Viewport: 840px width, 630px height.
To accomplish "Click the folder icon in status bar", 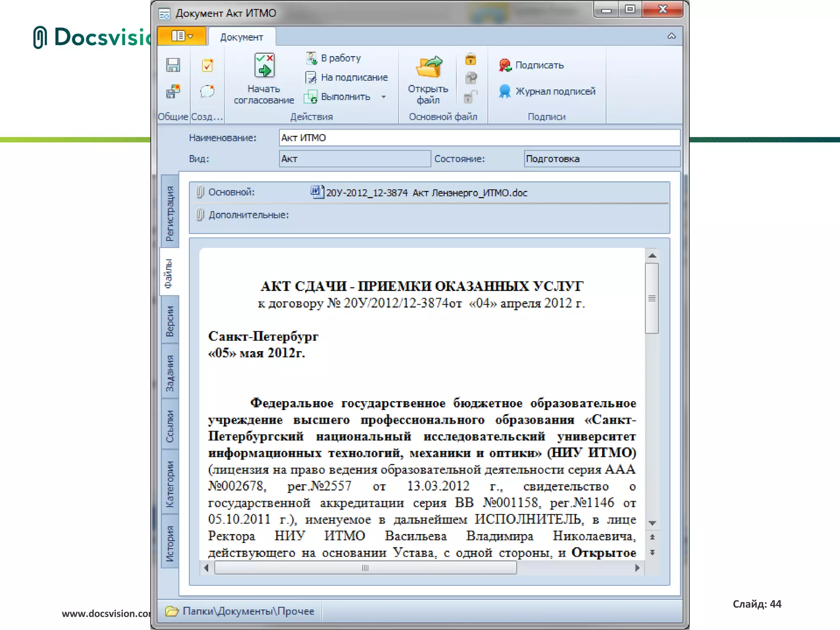I will (172, 611).
